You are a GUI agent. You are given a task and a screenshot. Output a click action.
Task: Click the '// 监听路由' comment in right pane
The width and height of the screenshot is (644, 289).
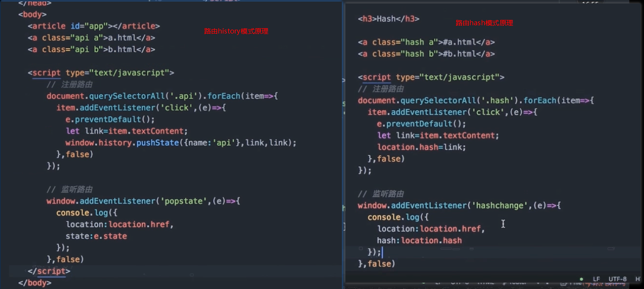click(x=381, y=194)
